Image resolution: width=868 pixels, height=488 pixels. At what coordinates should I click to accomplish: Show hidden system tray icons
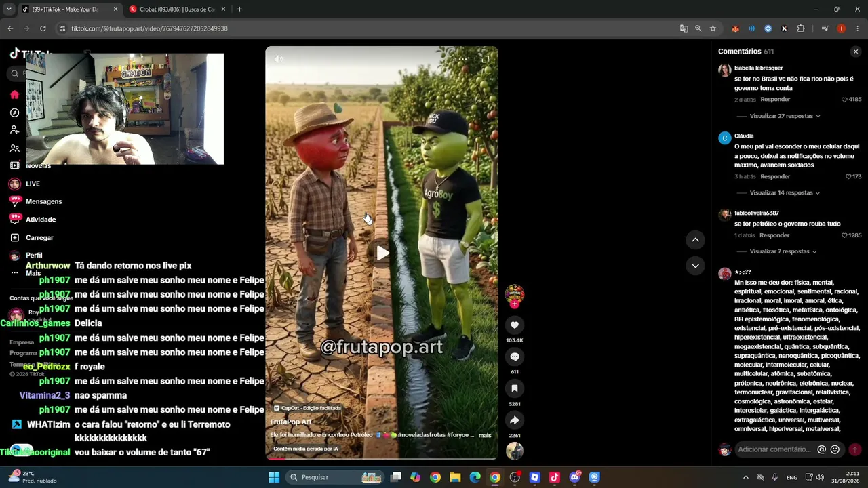coord(745,477)
